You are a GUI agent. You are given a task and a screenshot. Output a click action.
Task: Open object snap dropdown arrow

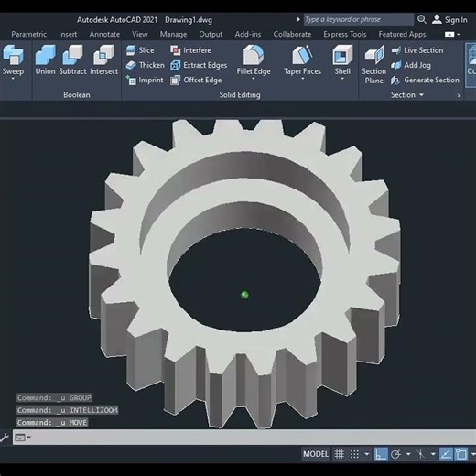coord(473,454)
